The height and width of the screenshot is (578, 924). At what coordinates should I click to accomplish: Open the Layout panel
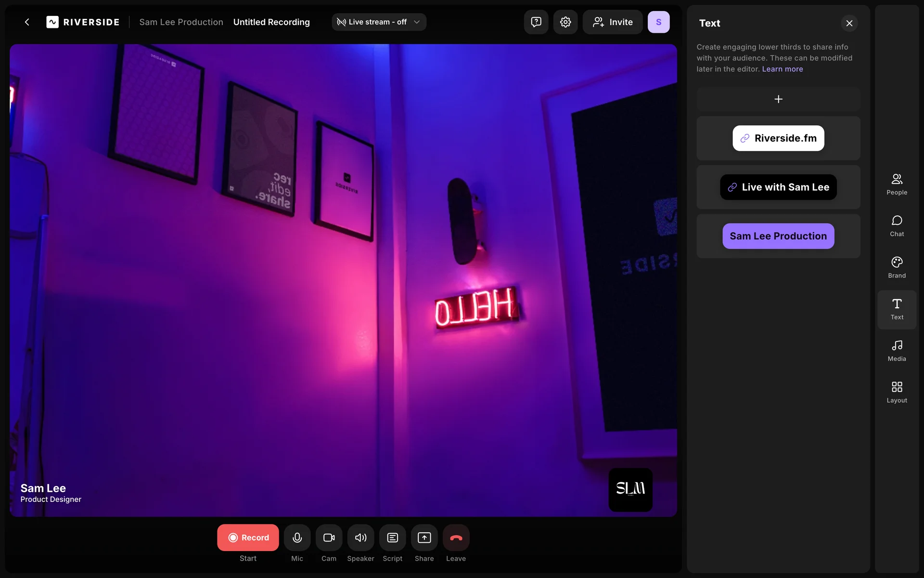click(897, 393)
